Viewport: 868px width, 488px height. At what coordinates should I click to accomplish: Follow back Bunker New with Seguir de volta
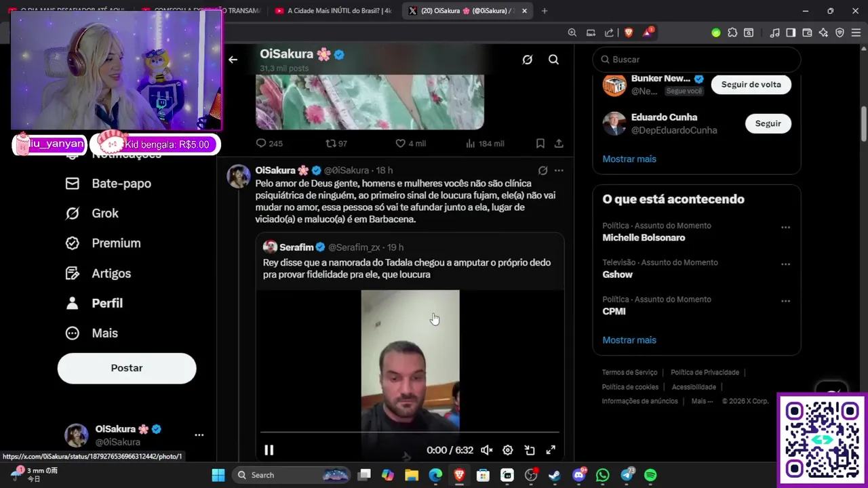(x=751, y=85)
